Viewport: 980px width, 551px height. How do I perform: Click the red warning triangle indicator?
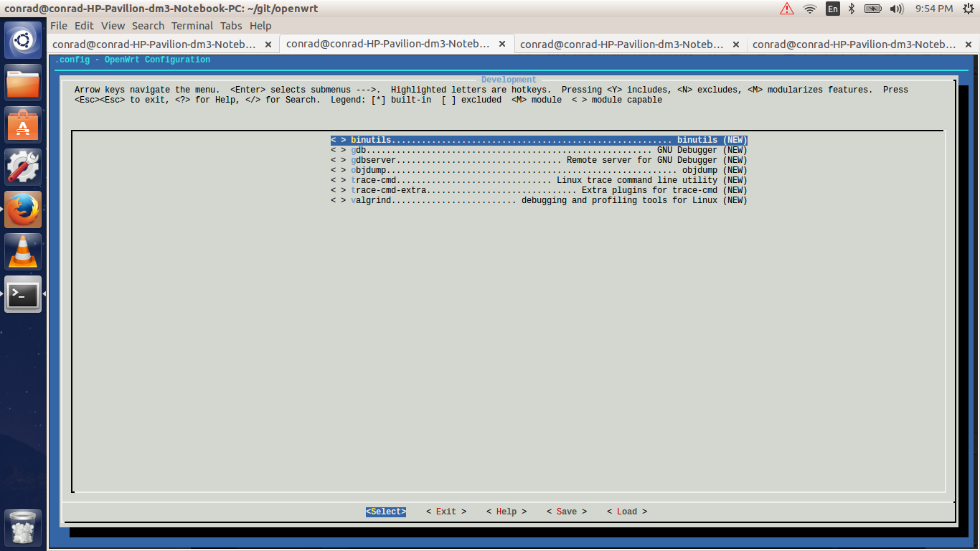(x=787, y=9)
